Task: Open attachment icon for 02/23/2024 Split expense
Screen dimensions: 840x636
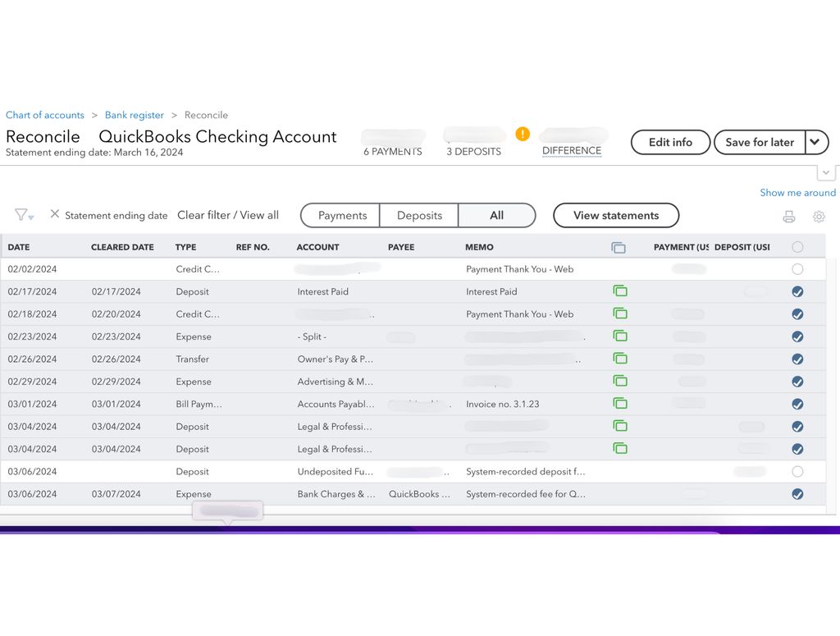Action: click(620, 336)
